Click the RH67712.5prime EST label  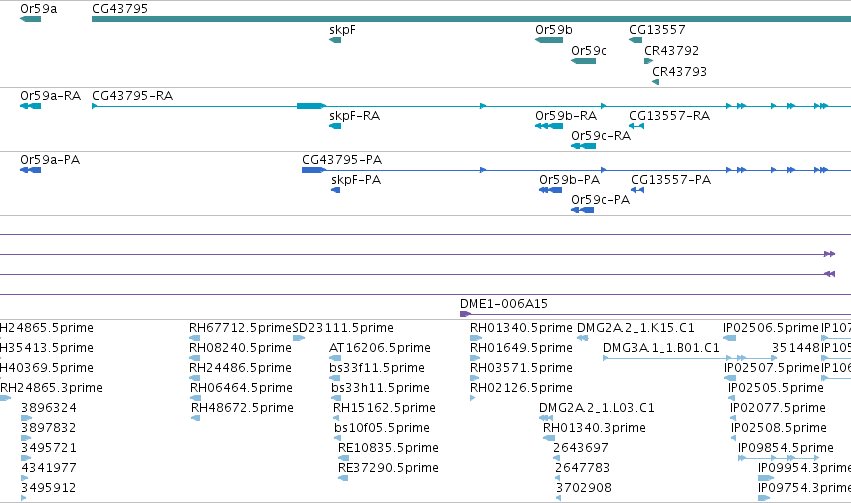point(240,328)
